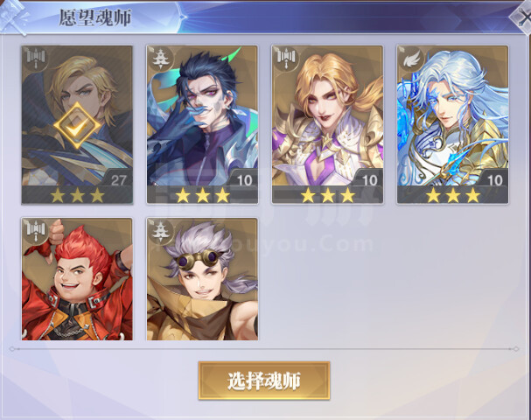Select the red-haired hero in red jacket
The image size is (531, 420).
click(x=77, y=279)
